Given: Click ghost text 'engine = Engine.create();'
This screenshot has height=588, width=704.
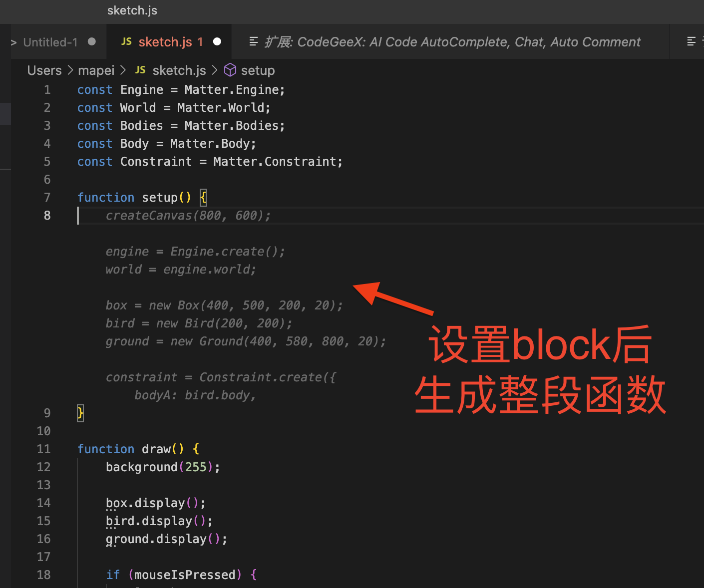Looking at the screenshot, I should 195,252.
